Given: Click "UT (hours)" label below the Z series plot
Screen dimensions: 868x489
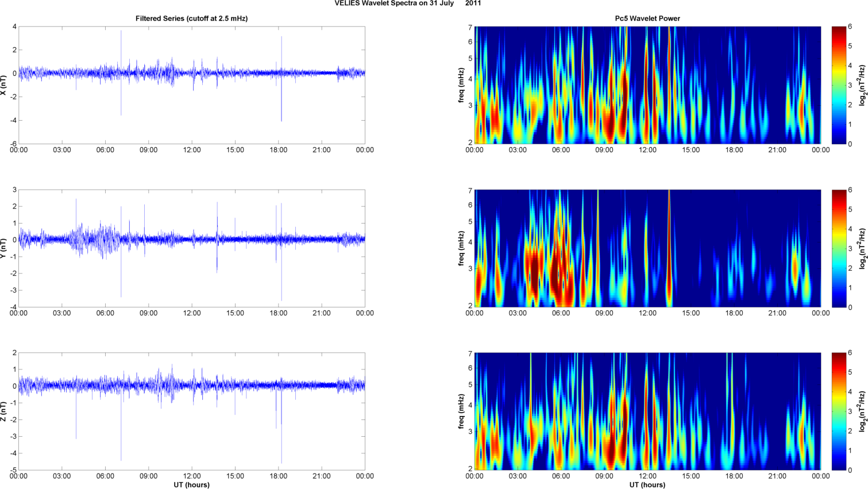Looking at the screenshot, I should (192, 485).
